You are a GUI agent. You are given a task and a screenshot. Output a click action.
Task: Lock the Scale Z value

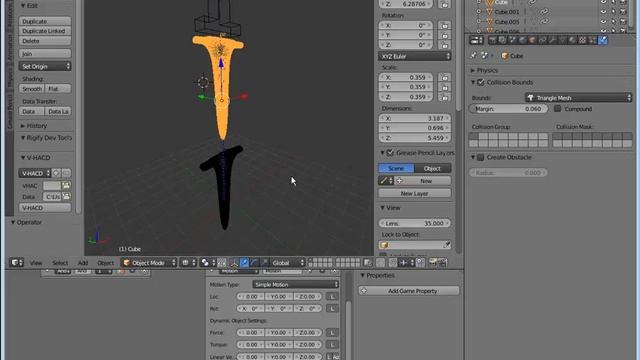(x=444, y=97)
